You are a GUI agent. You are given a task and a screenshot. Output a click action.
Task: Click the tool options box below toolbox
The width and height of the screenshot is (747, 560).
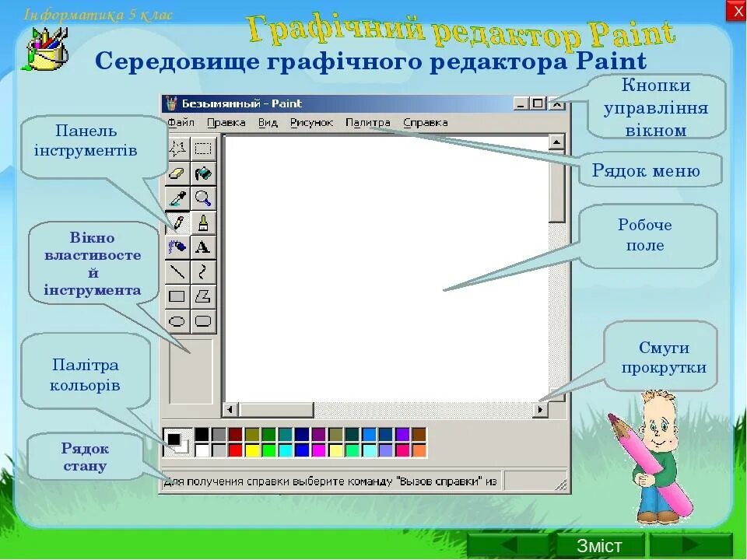pyautogui.click(x=191, y=372)
